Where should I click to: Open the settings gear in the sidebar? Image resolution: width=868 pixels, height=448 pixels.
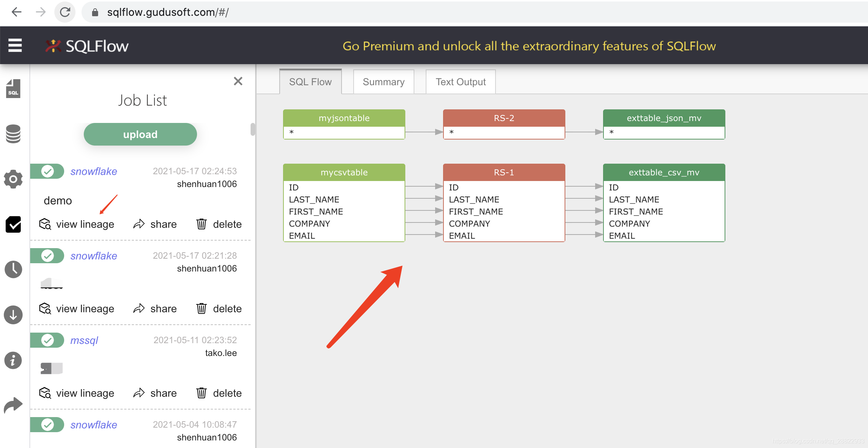tap(13, 180)
